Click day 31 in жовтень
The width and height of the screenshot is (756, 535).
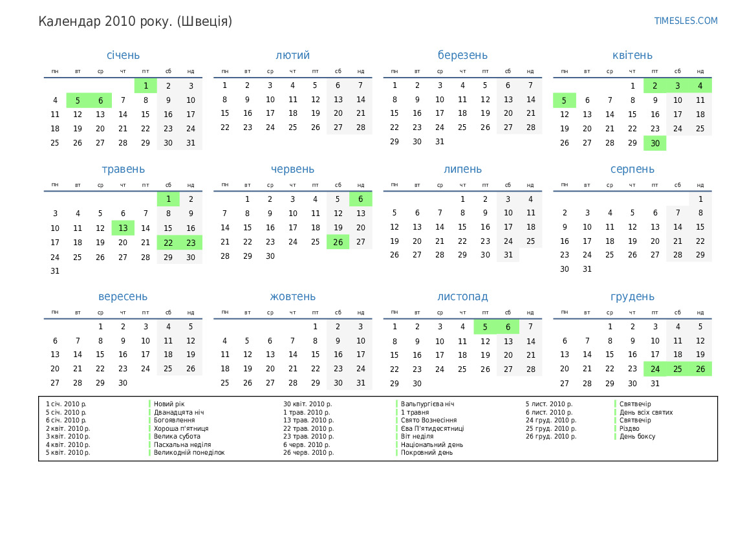coord(360,383)
